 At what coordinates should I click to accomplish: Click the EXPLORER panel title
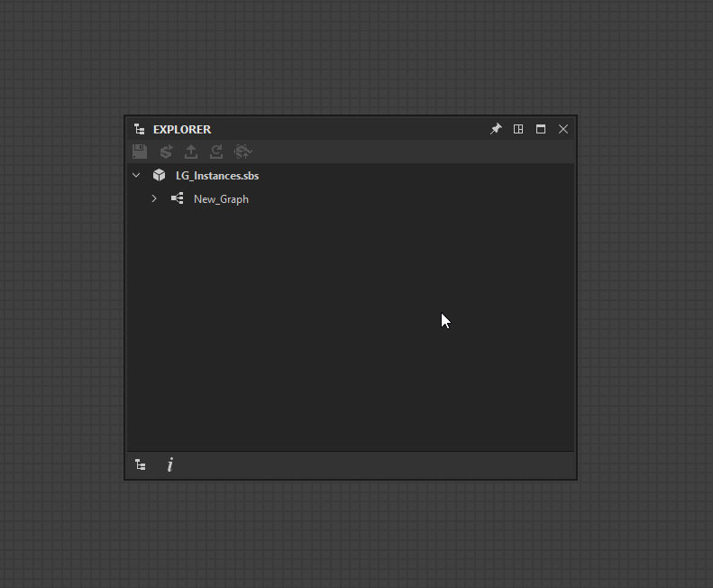point(182,129)
